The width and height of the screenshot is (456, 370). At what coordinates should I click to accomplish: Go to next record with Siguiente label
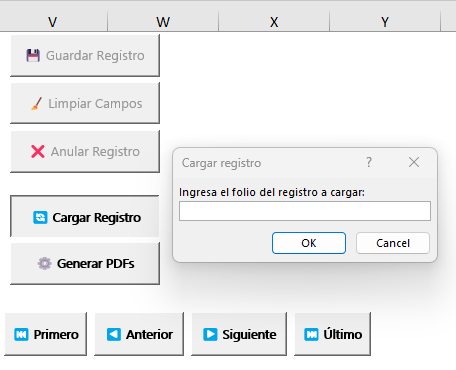(x=249, y=334)
